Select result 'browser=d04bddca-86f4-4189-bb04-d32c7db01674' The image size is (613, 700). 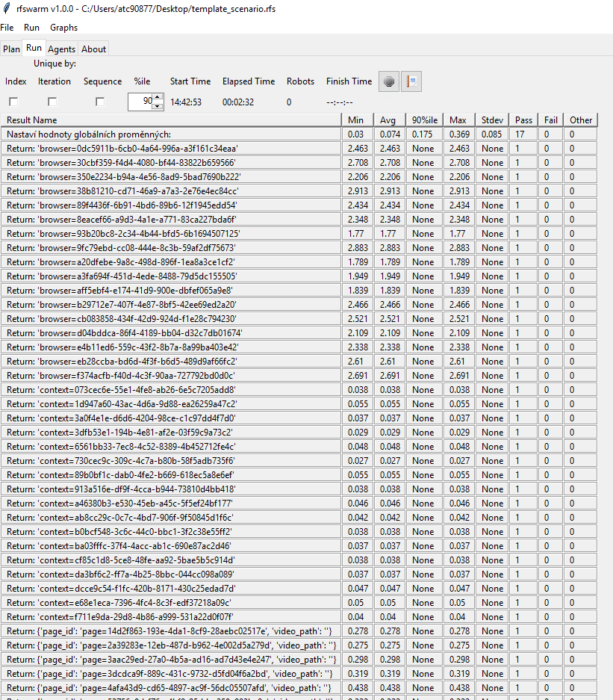(x=171, y=333)
